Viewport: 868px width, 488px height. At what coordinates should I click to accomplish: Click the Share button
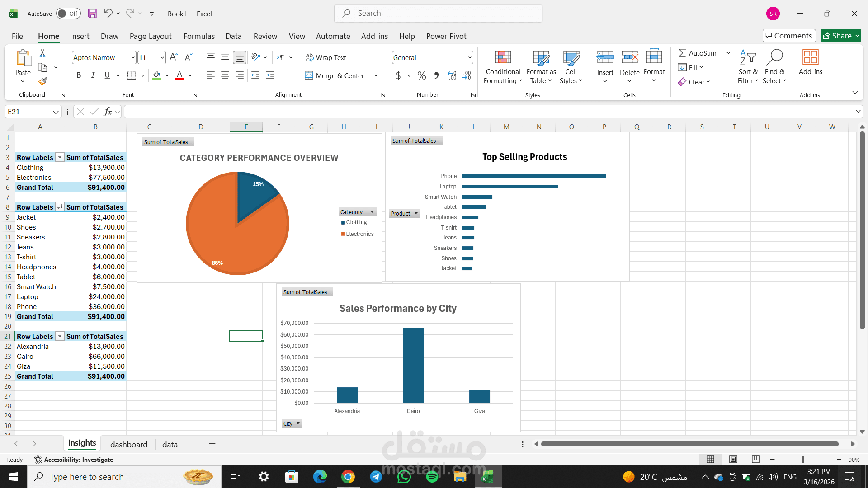(840, 36)
